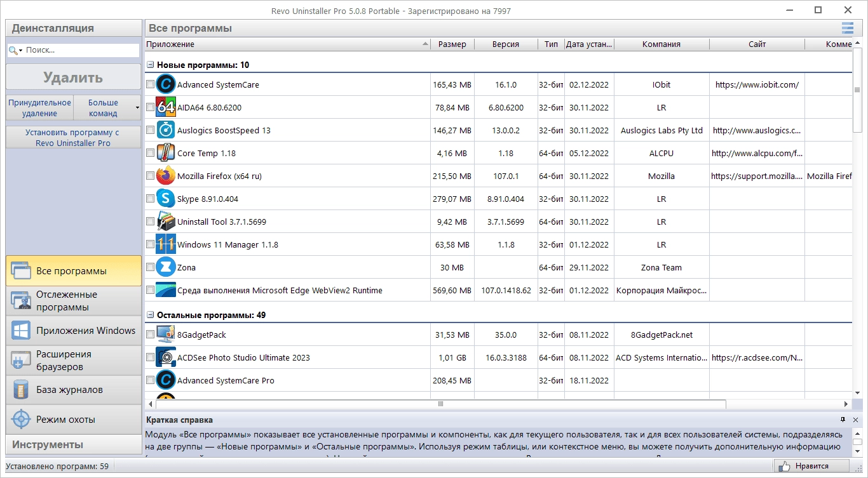This screenshot has width=868, height=478.
Task: Open the hamburger view menu icon
Action: pos(847,27)
